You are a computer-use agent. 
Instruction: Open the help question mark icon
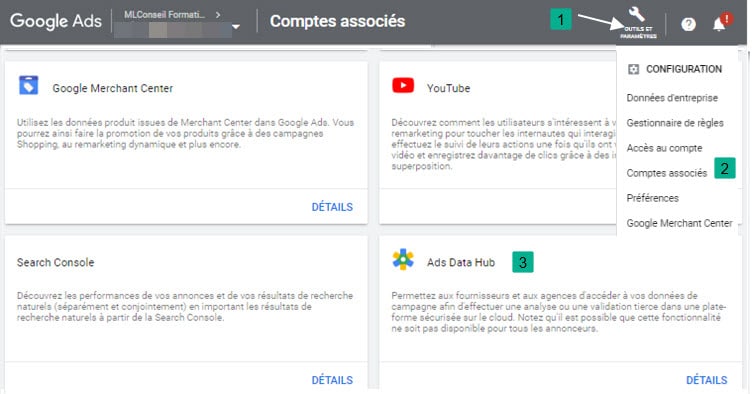click(x=688, y=24)
